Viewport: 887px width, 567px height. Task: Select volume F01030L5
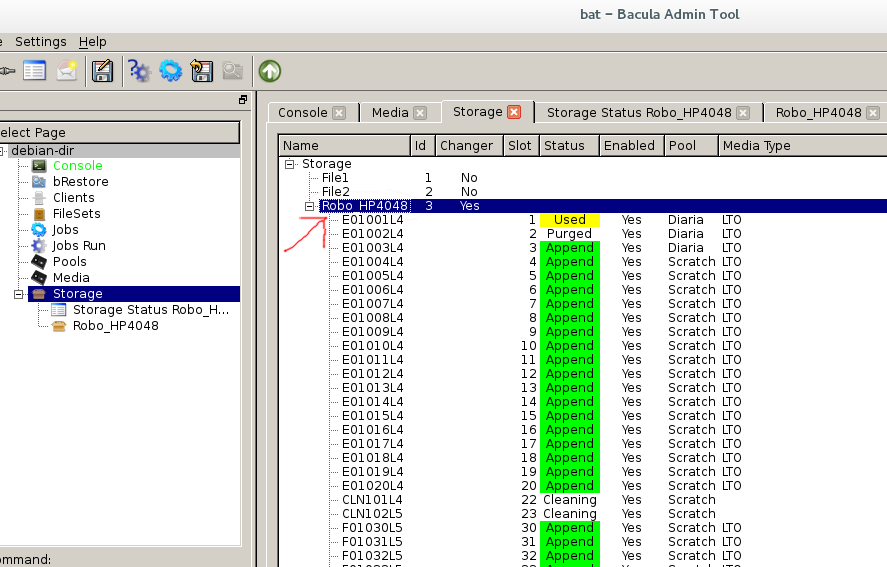372,528
